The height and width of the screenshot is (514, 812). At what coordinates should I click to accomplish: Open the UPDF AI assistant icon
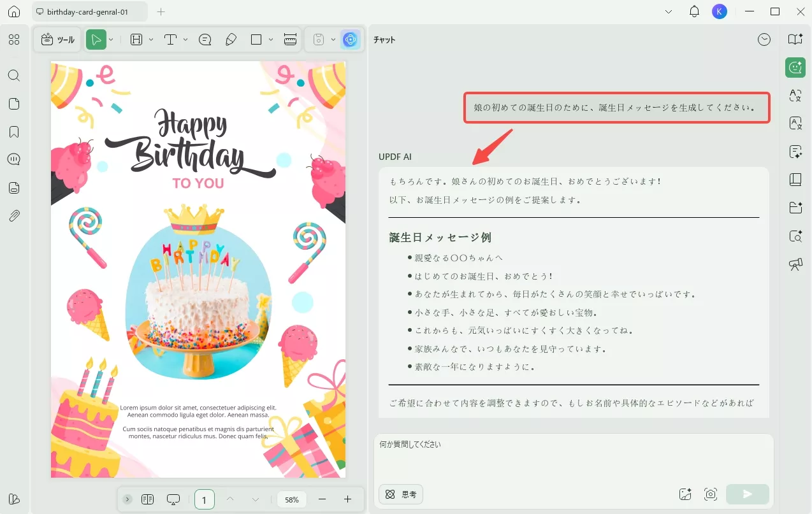click(x=350, y=39)
